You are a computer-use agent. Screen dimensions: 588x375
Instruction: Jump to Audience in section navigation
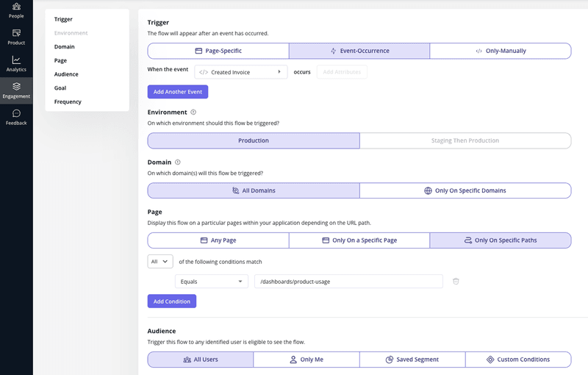click(x=66, y=74)
